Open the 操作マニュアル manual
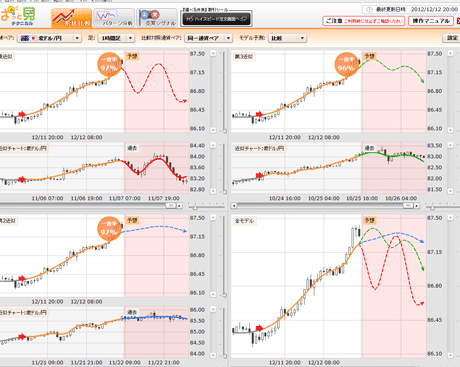Screen dimensions: 460x367 point(431,21)
